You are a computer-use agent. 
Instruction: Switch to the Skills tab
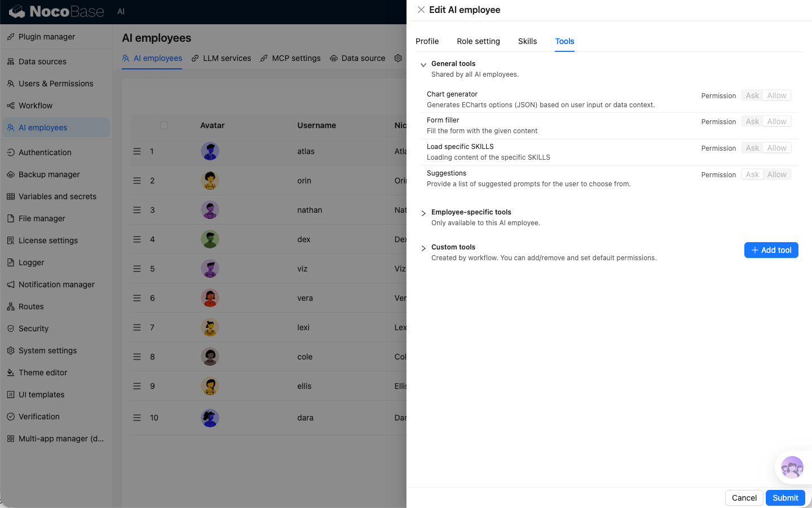pyautogui.click(x=527, y=41)
